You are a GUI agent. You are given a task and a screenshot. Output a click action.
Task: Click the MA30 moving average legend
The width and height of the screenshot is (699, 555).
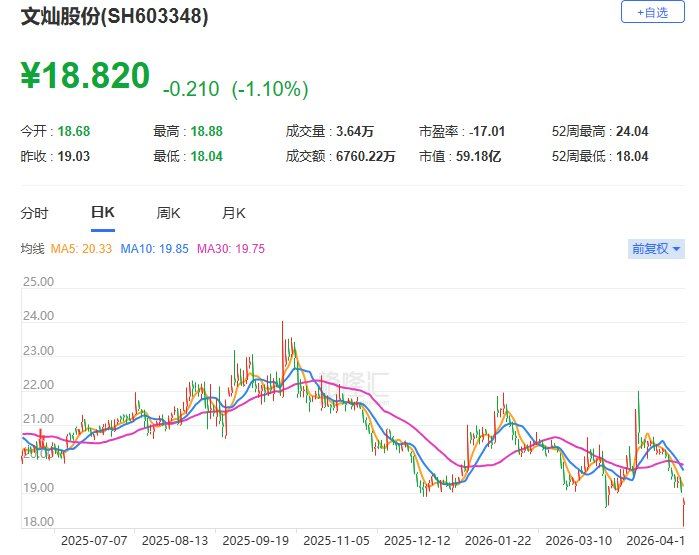click(231, 249)
